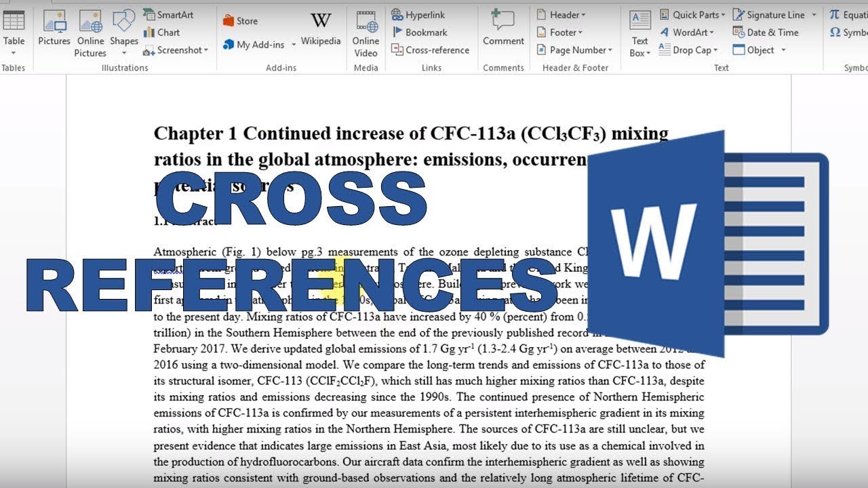Insert WordArt text
868x488 pixels.
pyautogui.click(x=686, y=33)
